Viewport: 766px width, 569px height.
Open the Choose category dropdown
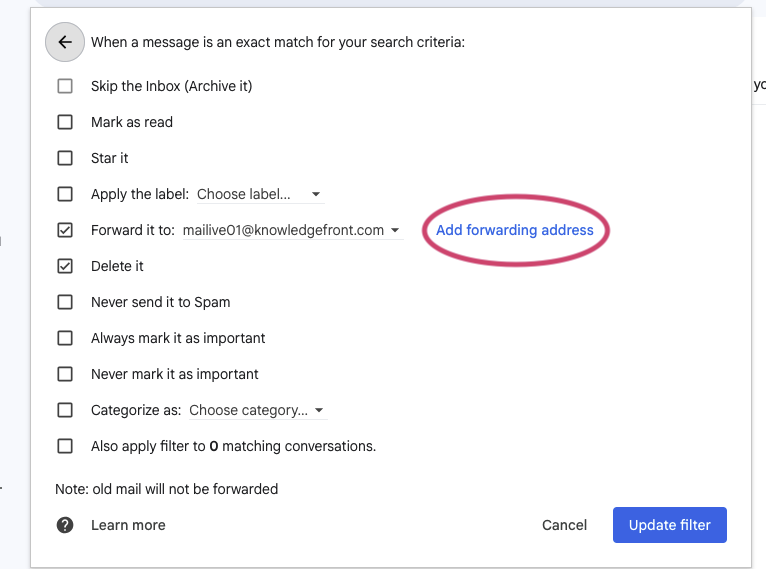point(257,410)
